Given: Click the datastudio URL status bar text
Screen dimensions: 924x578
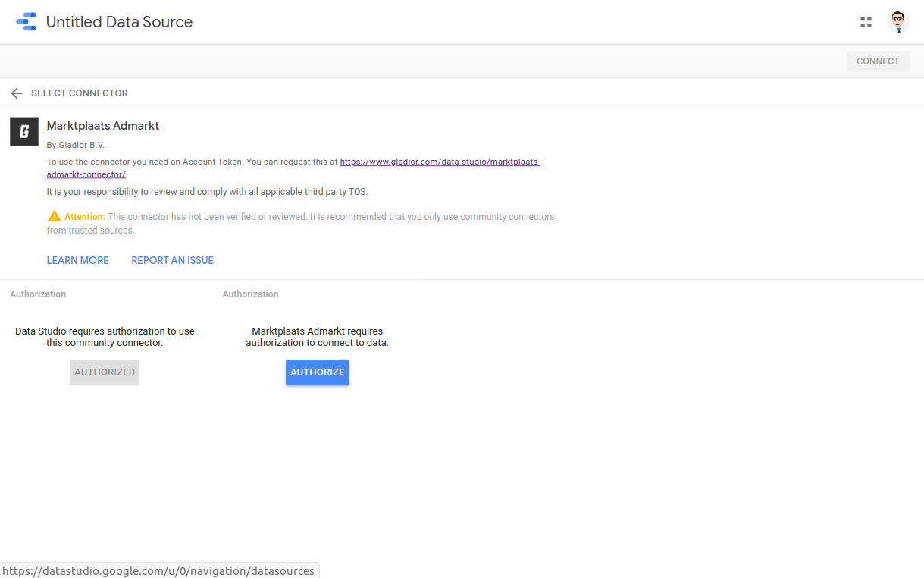Looking at the screenshot, I should (x=158, y=570).
